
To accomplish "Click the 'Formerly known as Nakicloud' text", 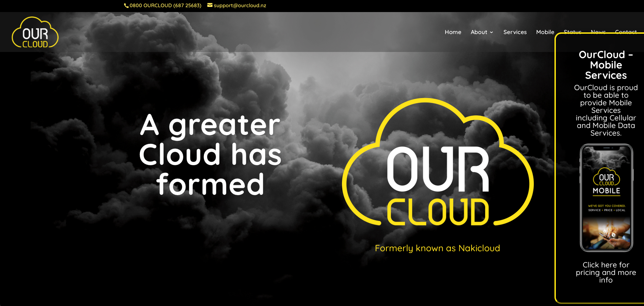I will pos(437,248).
